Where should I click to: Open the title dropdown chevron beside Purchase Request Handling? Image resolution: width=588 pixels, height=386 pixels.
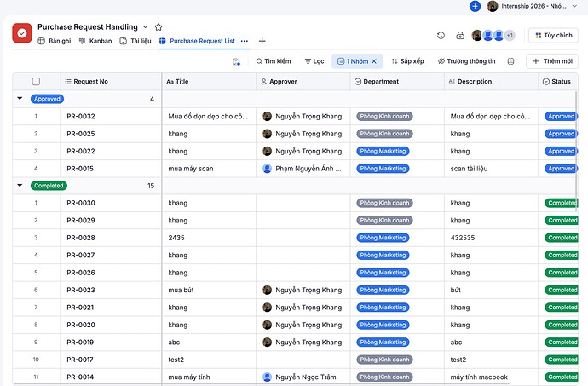[146, 27]
